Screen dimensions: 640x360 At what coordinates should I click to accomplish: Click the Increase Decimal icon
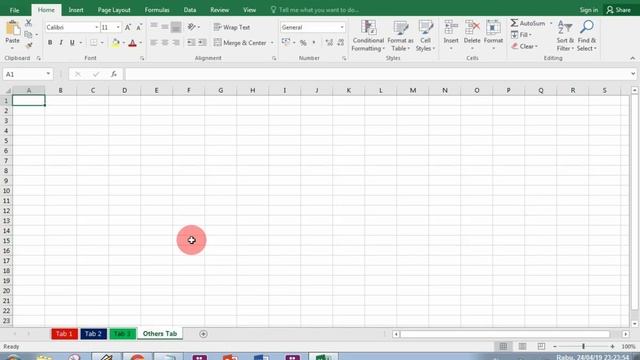[329, 42]
